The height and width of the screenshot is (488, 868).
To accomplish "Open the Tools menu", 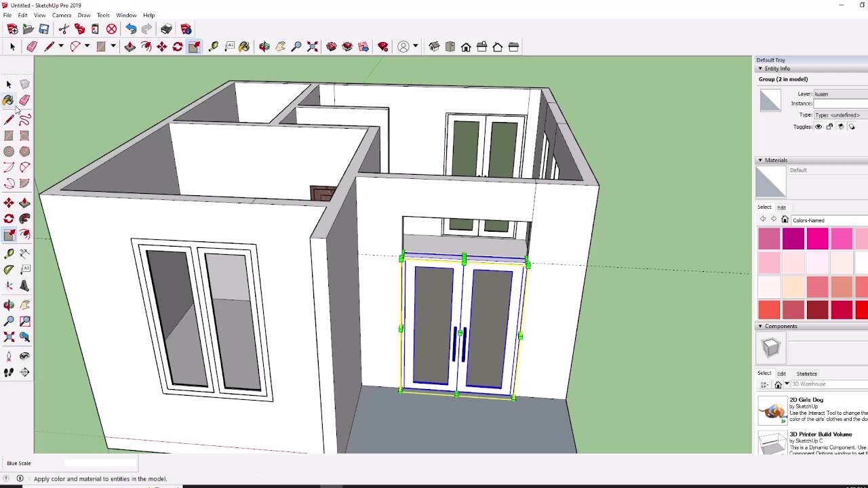I will 103,15.
